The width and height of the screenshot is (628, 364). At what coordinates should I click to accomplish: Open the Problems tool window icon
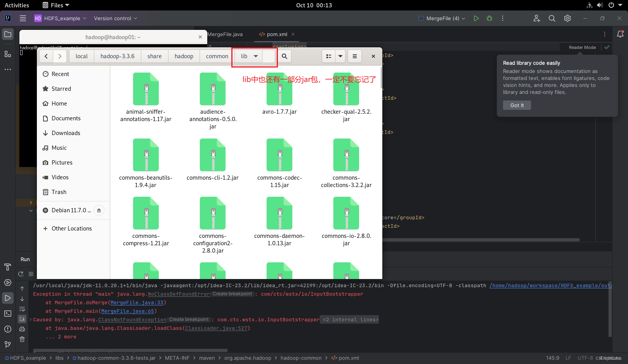[x=8, y=329]
